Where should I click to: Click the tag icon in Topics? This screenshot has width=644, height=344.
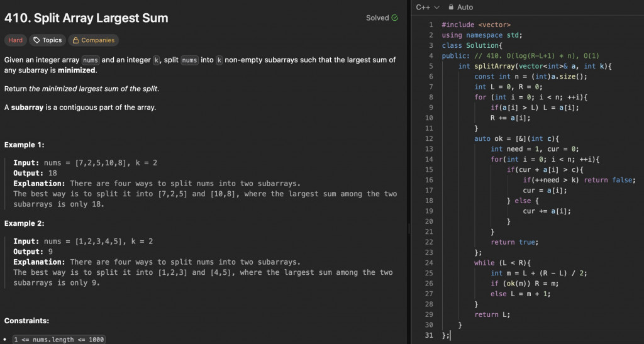pos(36,40)
